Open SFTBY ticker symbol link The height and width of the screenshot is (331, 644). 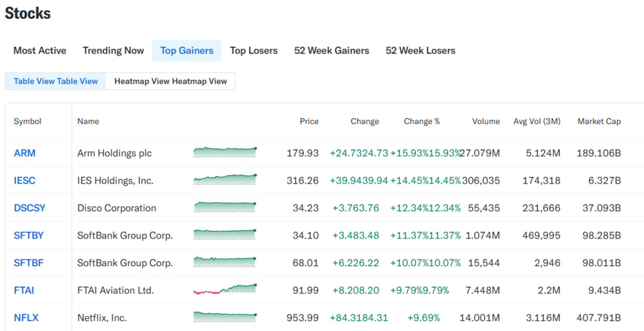click(x=29, y=235)
